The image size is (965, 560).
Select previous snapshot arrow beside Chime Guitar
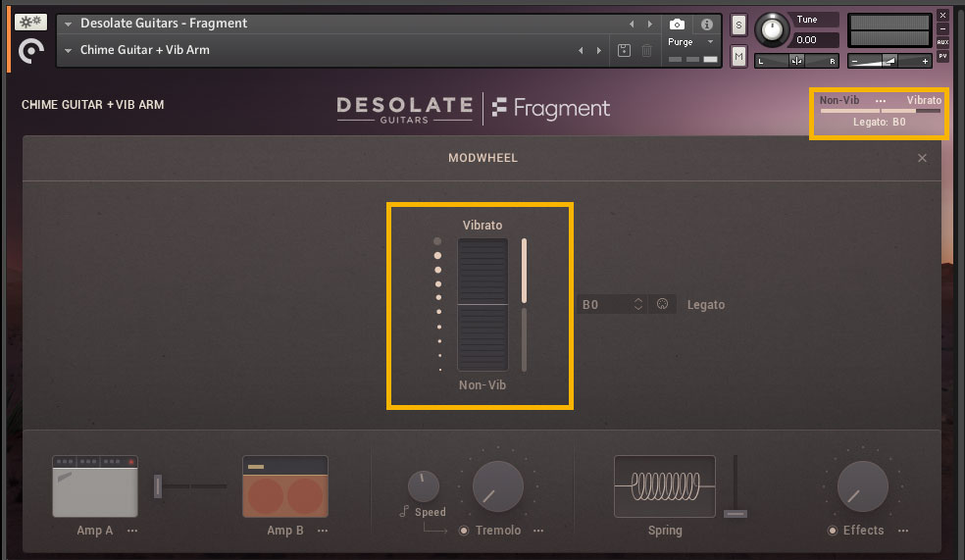click(581, 50)
